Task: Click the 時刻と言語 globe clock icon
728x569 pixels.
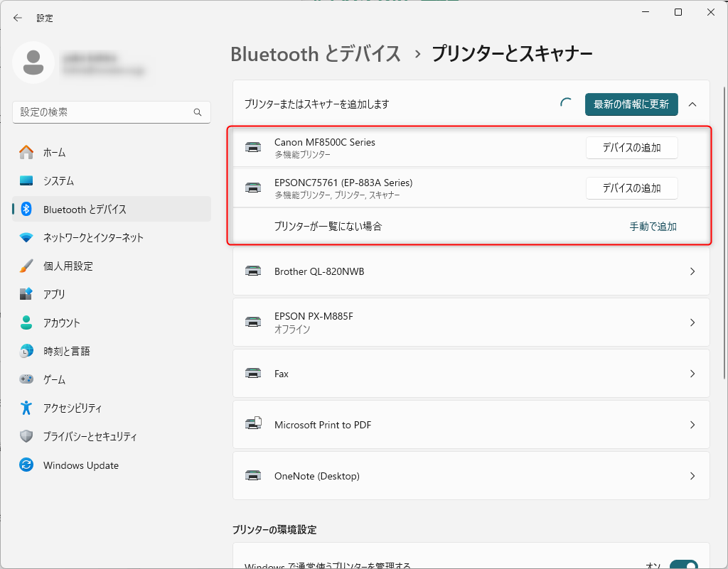Action: point(26,351)
